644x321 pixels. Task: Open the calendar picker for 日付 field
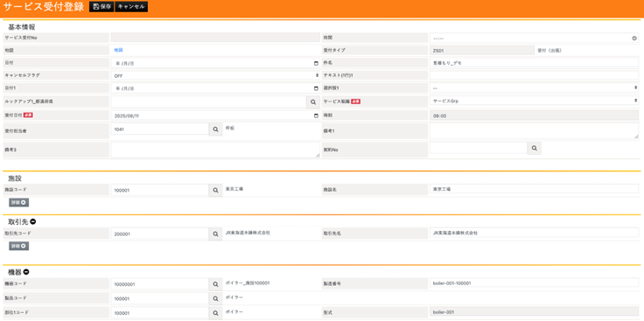pos(316,63)
